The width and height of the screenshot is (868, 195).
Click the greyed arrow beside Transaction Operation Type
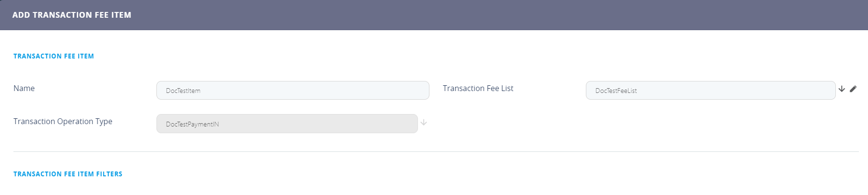(424, 123)
